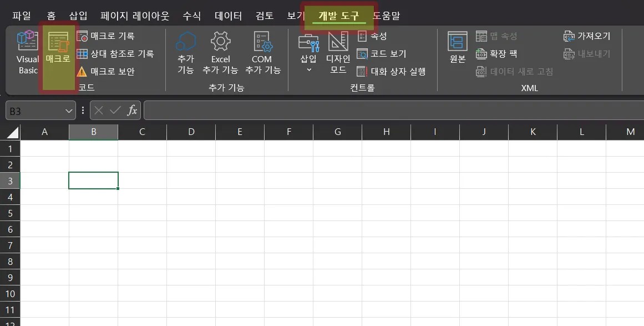This screenshot has height=326, width=644.
Task: Open Excel 추가 기능 dialog
Action: click(220, 53)
